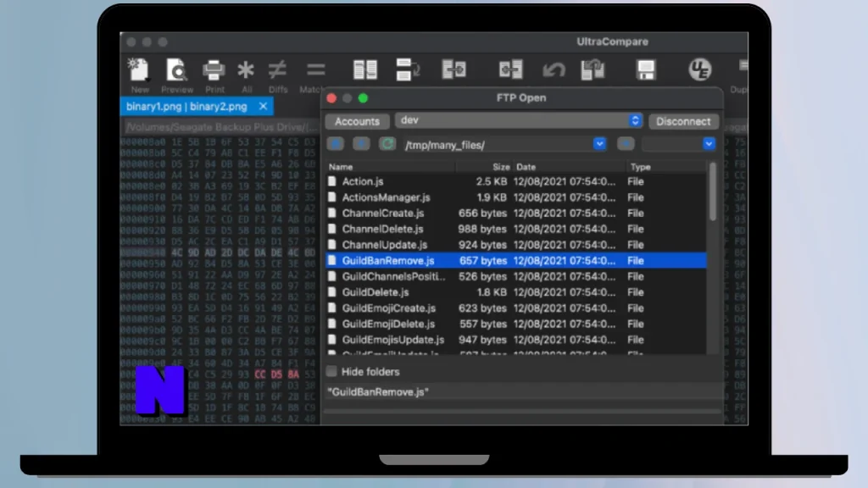The width and height of the screenshot is (868, 488).
Task: Refresh the FTP directory listing
Action: [x=387, y=144]
